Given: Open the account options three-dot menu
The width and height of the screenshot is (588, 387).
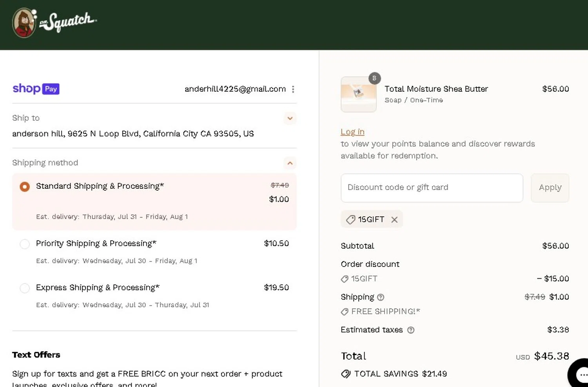Looking at the screenshot, I should click(x=293, y=89).
